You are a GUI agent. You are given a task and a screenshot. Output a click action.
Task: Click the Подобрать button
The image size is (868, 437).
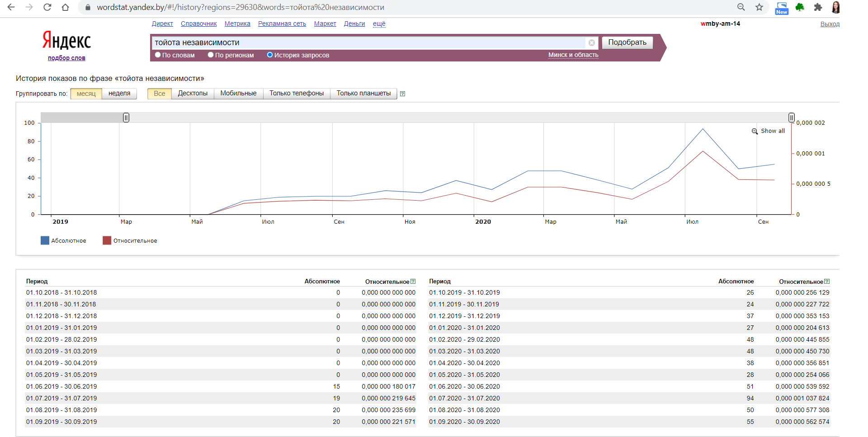tap(627, 42)
